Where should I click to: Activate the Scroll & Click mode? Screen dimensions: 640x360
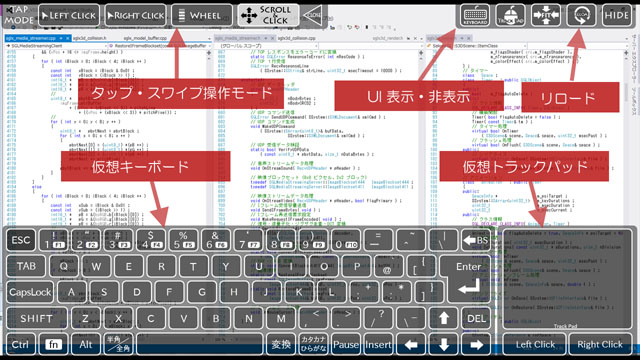pos(268,16)
